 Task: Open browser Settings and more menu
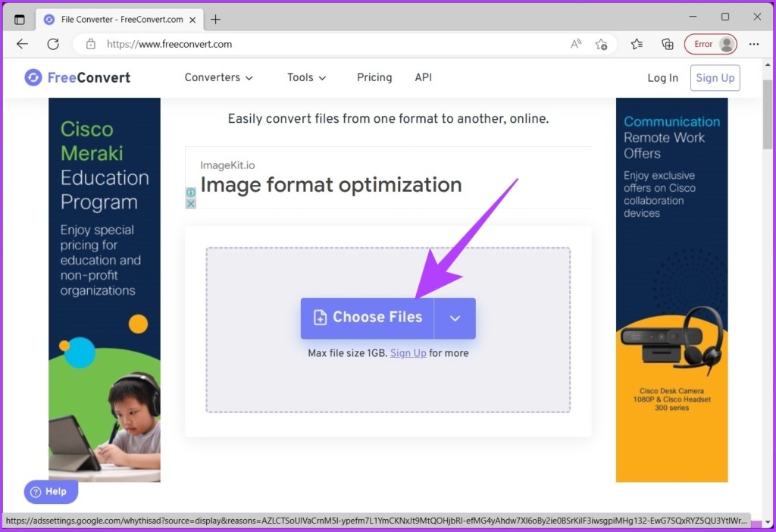[753, 44]
